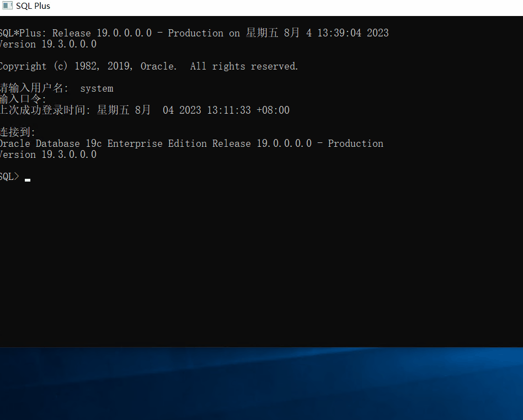Click the '输入口令:' password prompt line
Viewport: 523px width, 420px height.
point(23,99)
